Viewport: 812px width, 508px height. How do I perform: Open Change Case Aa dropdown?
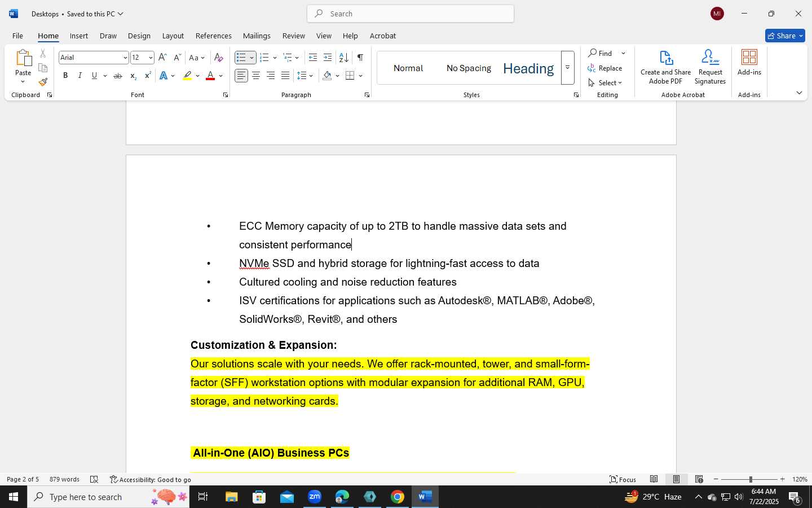197,58
